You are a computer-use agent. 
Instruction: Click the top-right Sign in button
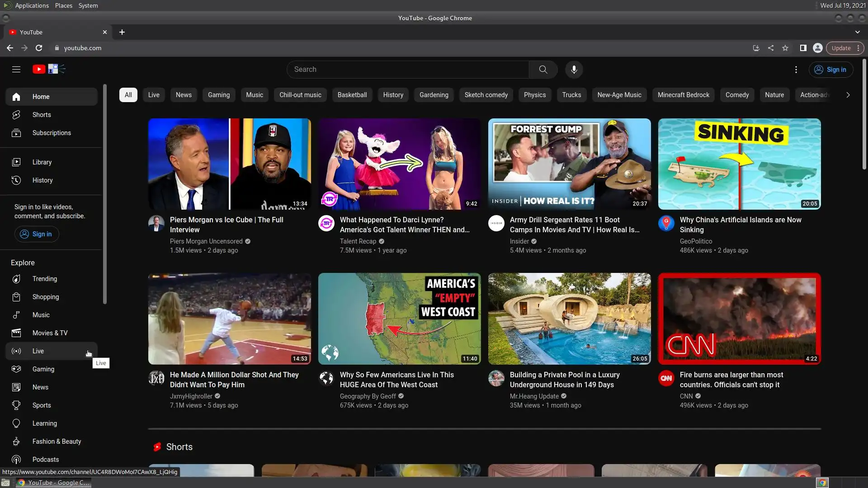coord(830,70)
